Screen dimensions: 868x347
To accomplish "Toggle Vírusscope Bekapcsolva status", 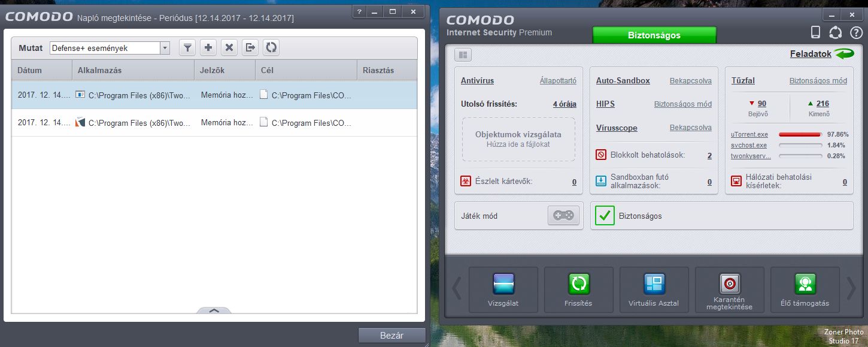I will click(690, 128).
